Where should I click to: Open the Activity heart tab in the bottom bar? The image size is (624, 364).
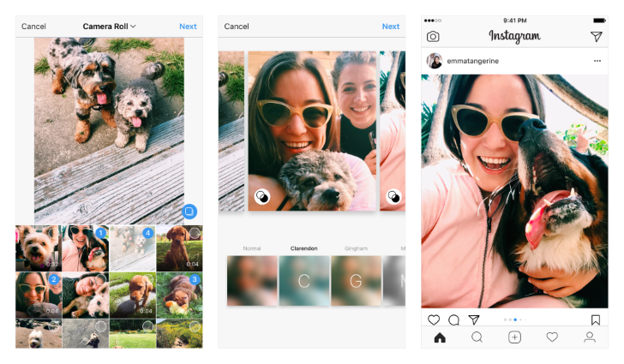[x=552, y=337]
